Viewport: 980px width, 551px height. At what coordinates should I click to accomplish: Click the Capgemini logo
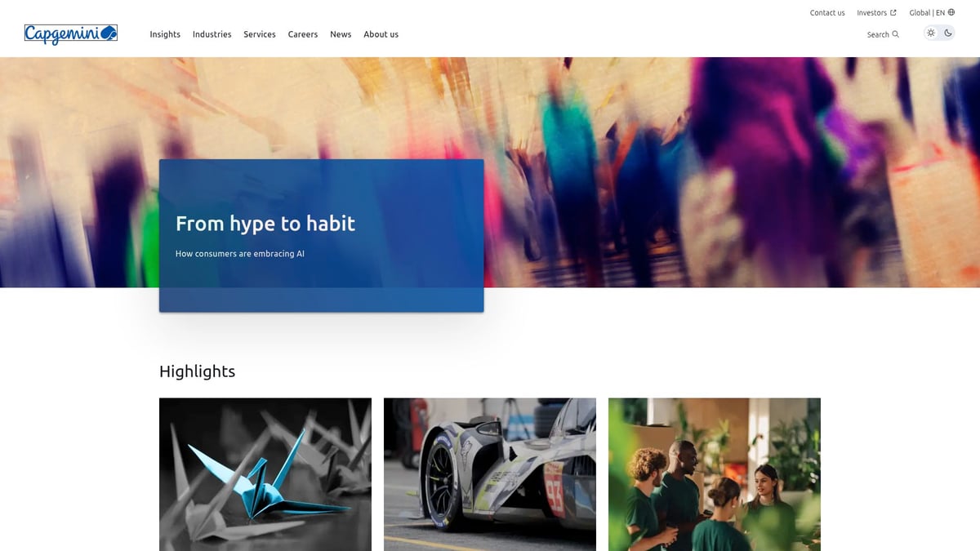[x=71, y=33]
